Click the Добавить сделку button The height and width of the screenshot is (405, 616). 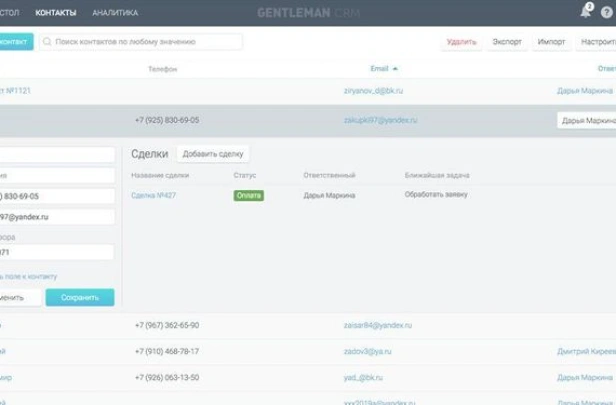(212, 154)
